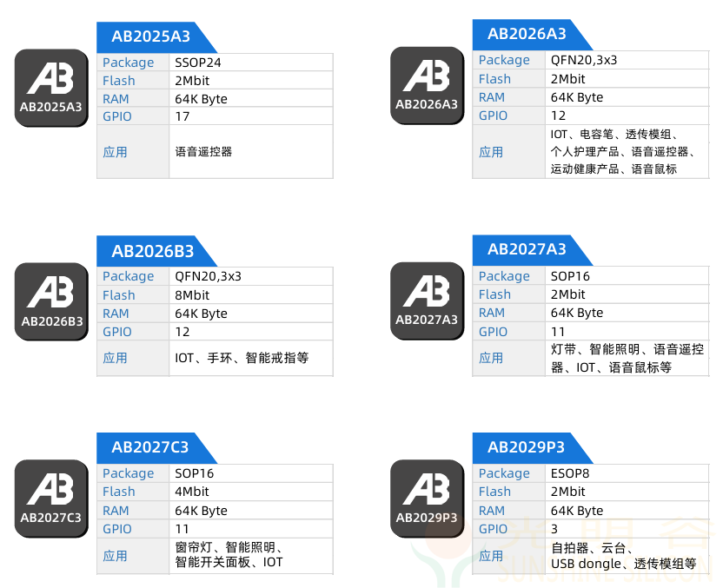Select the AB2025A3 title banner
The width and height of the screenshot is (723, 588).
pyautogui.click(x=153, y=36)
